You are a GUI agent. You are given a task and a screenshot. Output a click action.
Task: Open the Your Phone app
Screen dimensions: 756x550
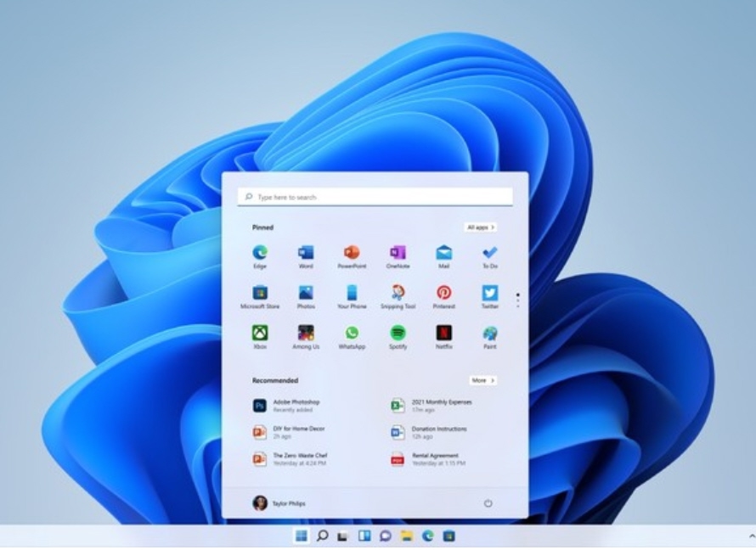pos(352,297)
